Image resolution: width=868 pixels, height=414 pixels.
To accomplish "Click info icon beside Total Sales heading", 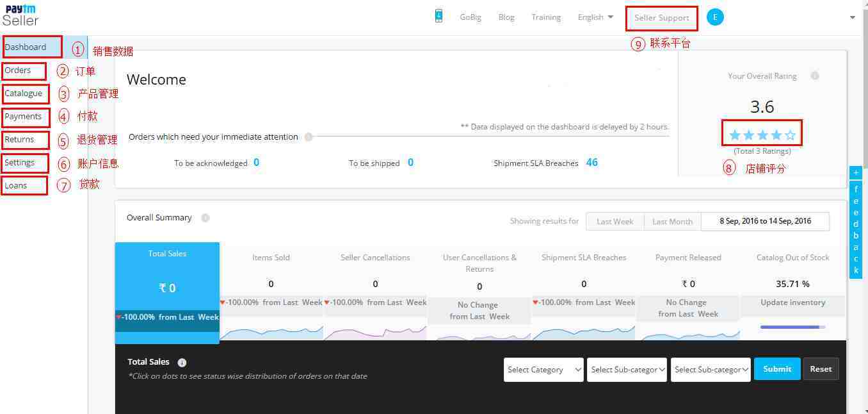I will pyautogui.click(x=182, y=362).
